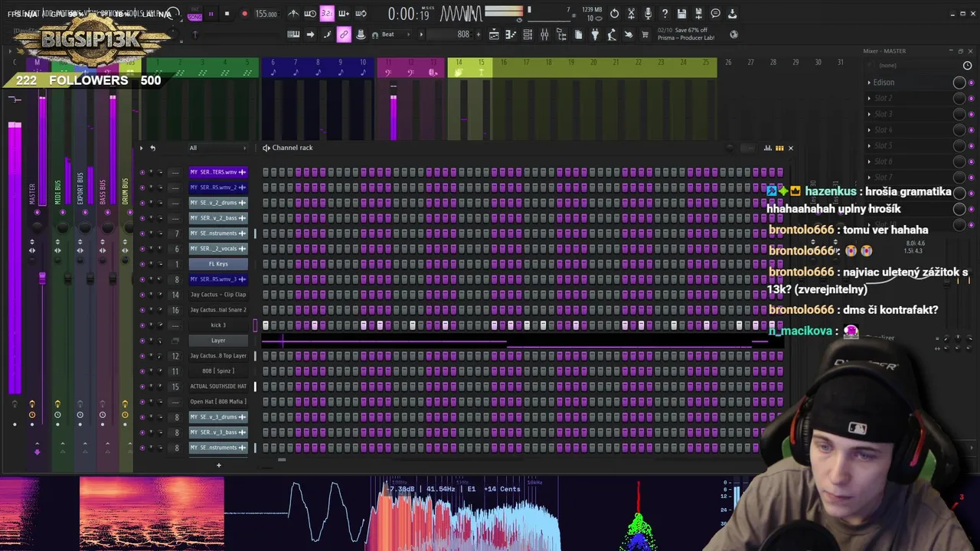Select the 808 [ Spinz ] channel
Image resolution: width=980 pixels, height=551 pixels.
pos(218,371)
